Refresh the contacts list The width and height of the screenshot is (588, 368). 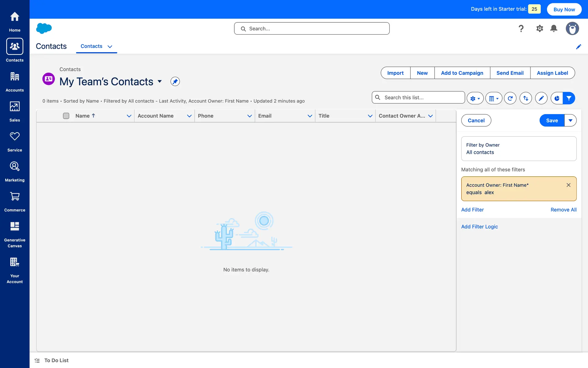[x=510, y=98]
